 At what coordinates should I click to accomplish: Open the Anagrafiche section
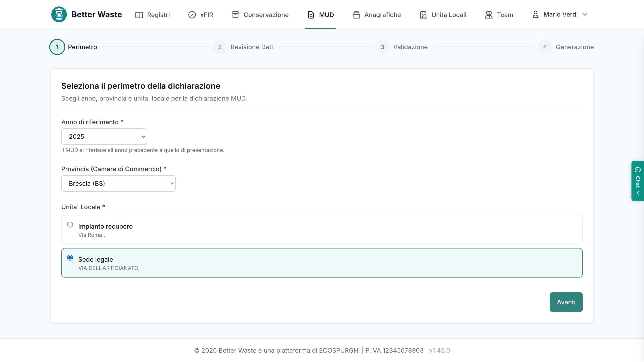(x=377, y=15)
